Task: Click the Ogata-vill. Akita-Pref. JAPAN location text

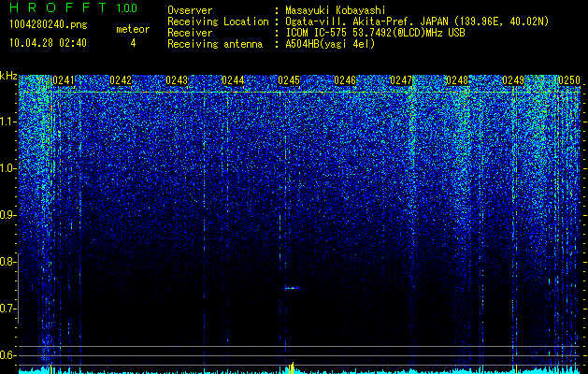Action: tap(366, 22)
